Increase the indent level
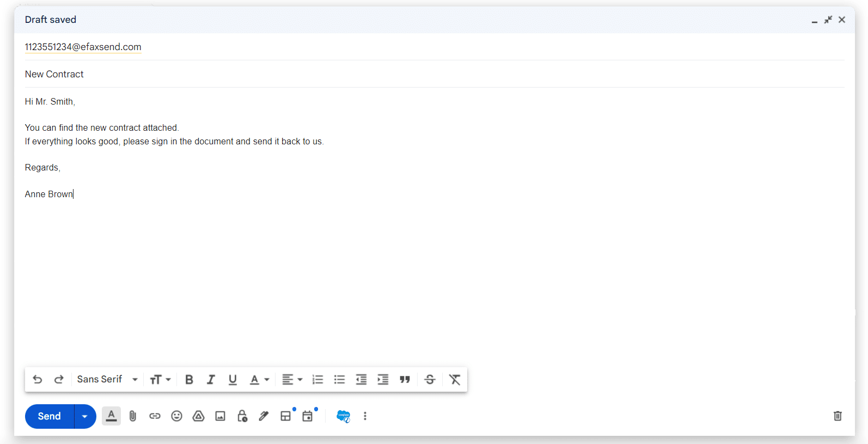Viewport: 868px width, 444px height. 383,379
